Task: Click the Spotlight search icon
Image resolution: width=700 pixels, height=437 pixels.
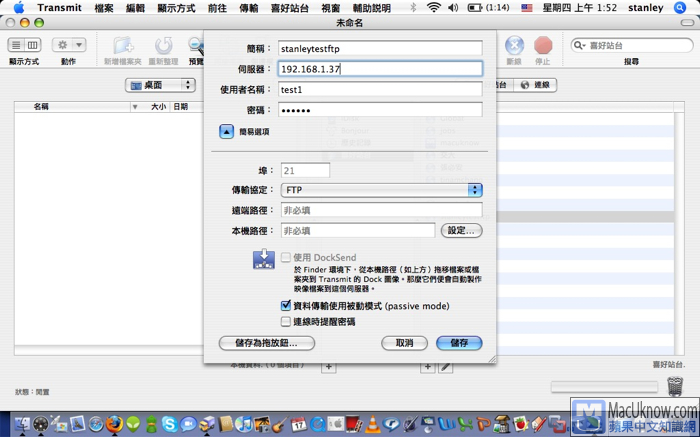Action: [680, 8]
